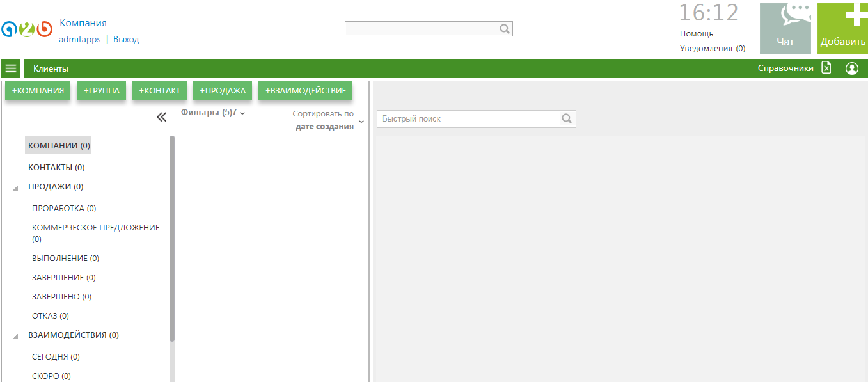Log out via Выход link

(126, 39)
